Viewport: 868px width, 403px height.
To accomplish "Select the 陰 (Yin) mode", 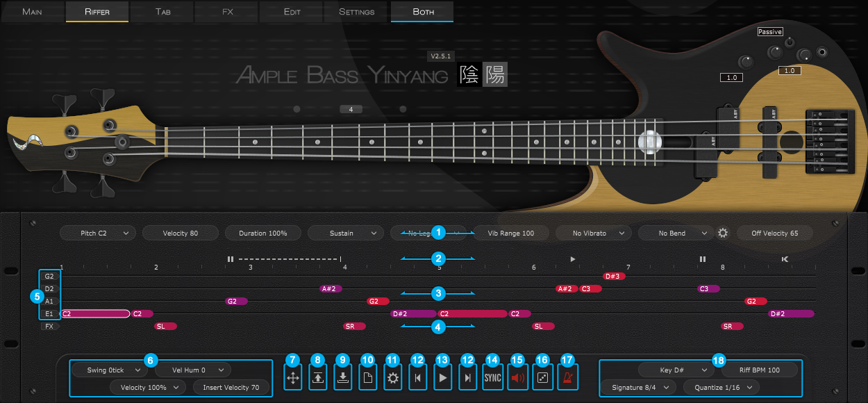I will tap(470, 75).
